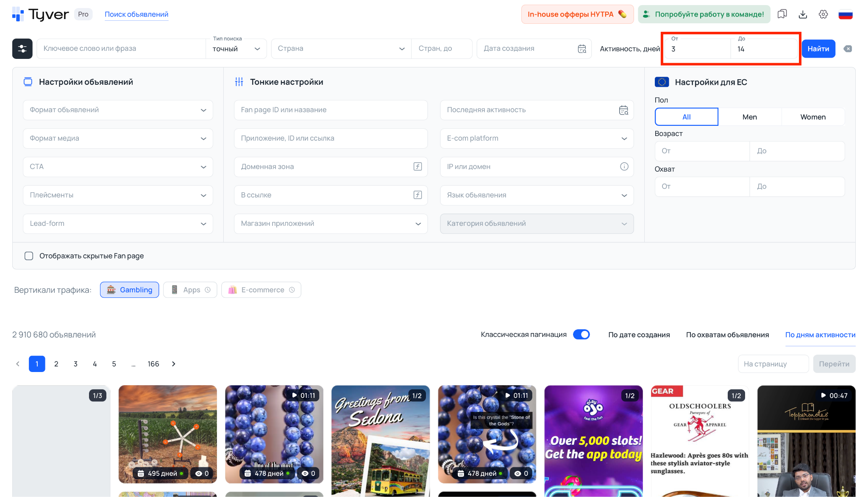868x497 pixels.
Task: Click info icon in IP или домен field
Action: [x=624, y=167]
